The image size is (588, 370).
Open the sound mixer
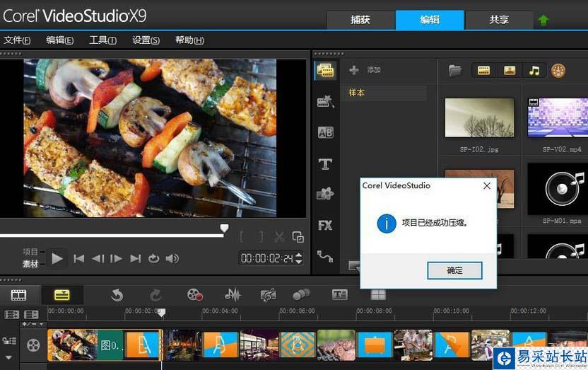click(x=233, y=295)
